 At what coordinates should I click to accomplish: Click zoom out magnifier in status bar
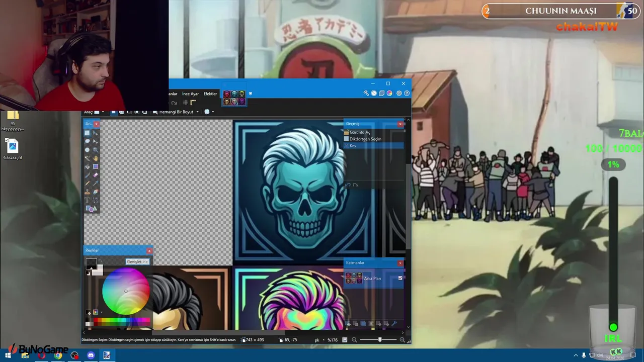point(354,340)
